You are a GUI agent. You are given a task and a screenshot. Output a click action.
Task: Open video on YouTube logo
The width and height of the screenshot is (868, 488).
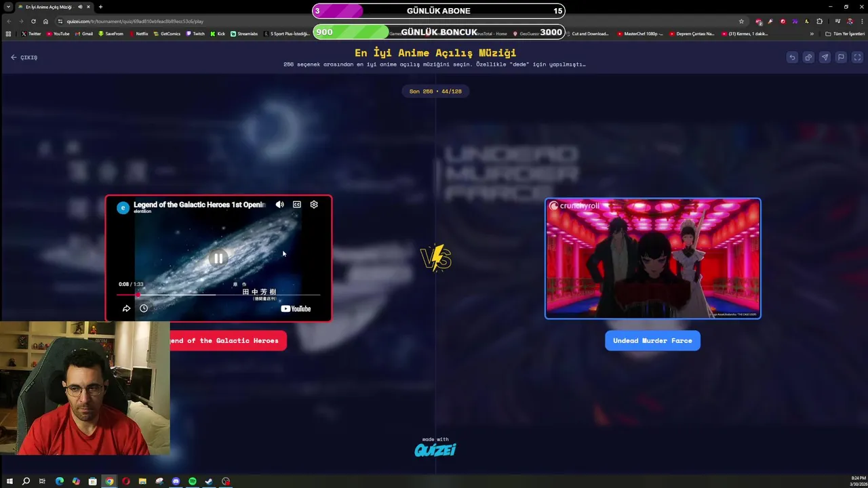point(296,308)
